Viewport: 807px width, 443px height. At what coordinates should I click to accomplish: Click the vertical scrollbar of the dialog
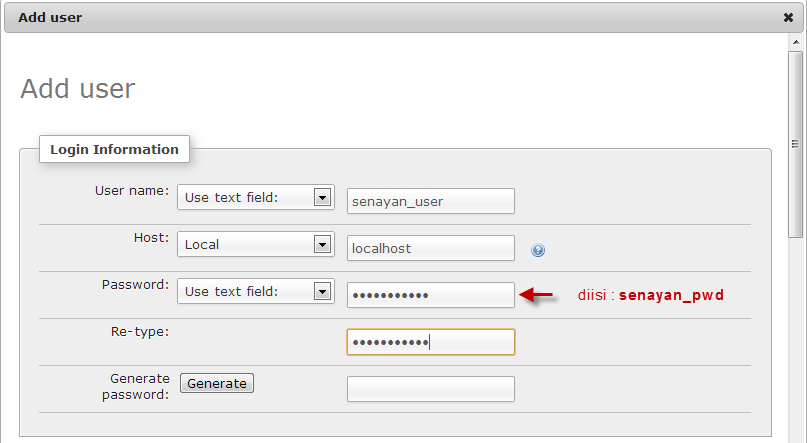(x=796, y=150)
